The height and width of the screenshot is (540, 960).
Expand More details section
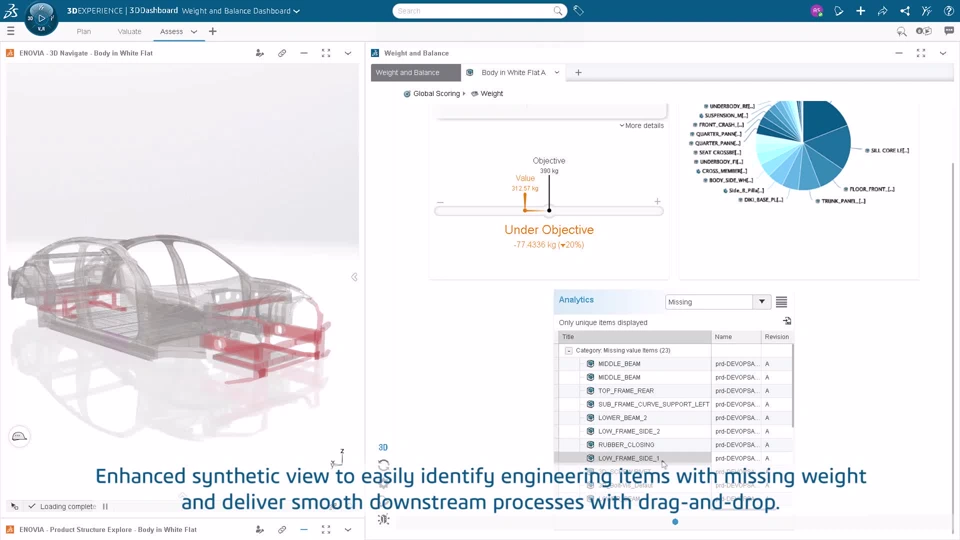641,126
